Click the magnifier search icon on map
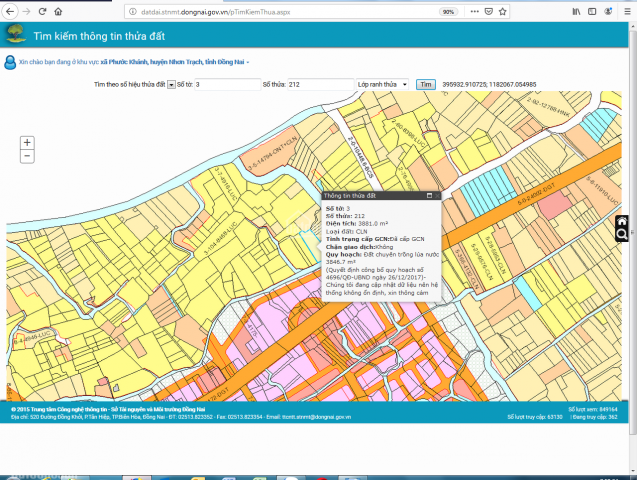Screen dimensions: 637x480 [x=622, y=235]
